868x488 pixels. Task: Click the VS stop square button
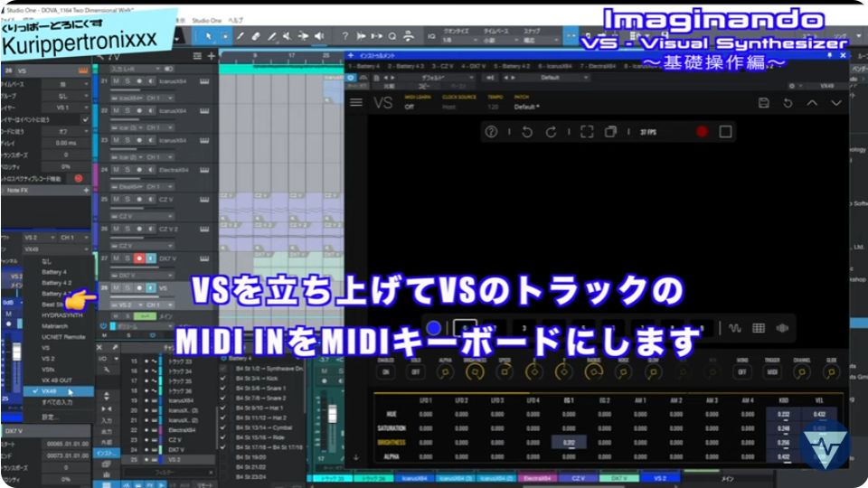[726, 132]
